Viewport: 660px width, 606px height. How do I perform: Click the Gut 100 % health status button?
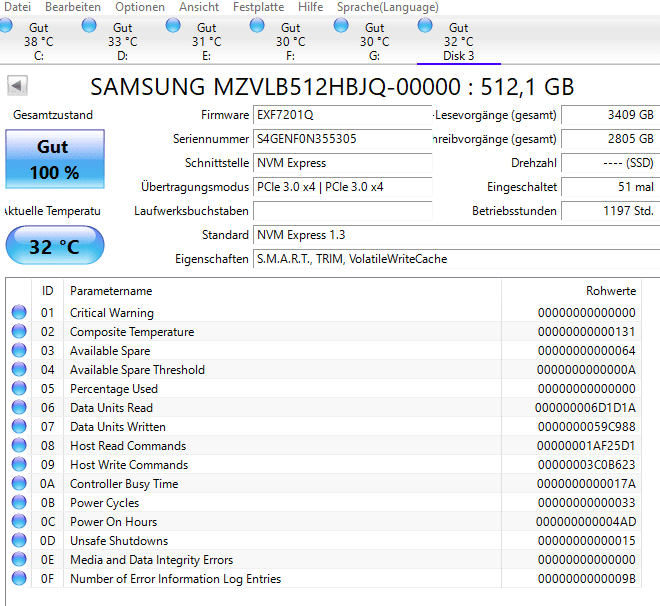[55, 159]
